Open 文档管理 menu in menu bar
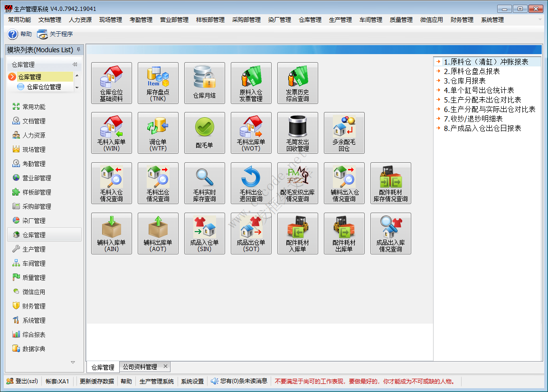 [x=50, y=19]
